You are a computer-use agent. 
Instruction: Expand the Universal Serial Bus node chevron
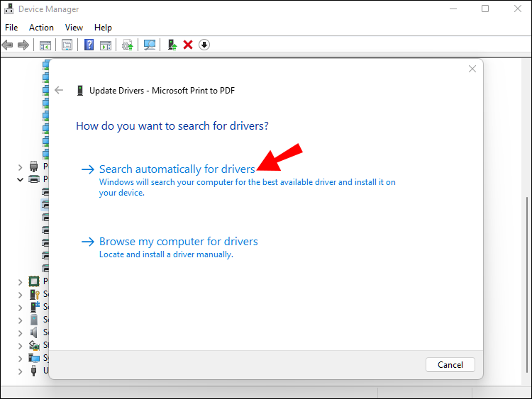pos(20,371)
